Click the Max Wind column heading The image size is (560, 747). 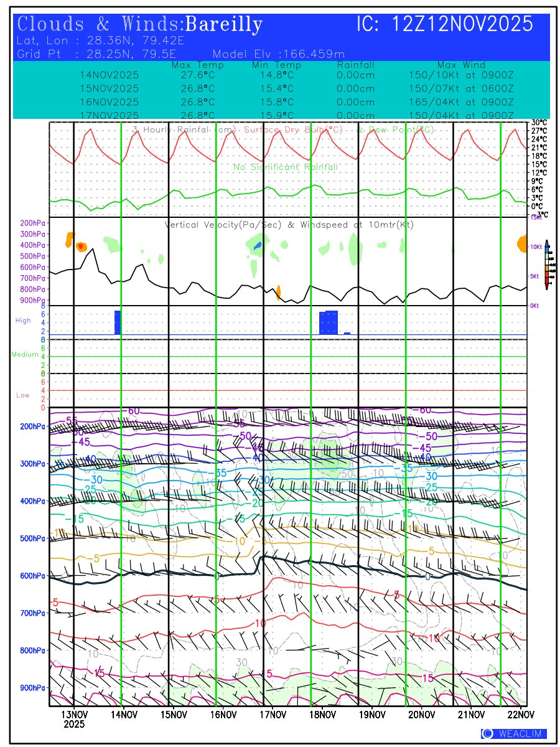coord(461,65)
